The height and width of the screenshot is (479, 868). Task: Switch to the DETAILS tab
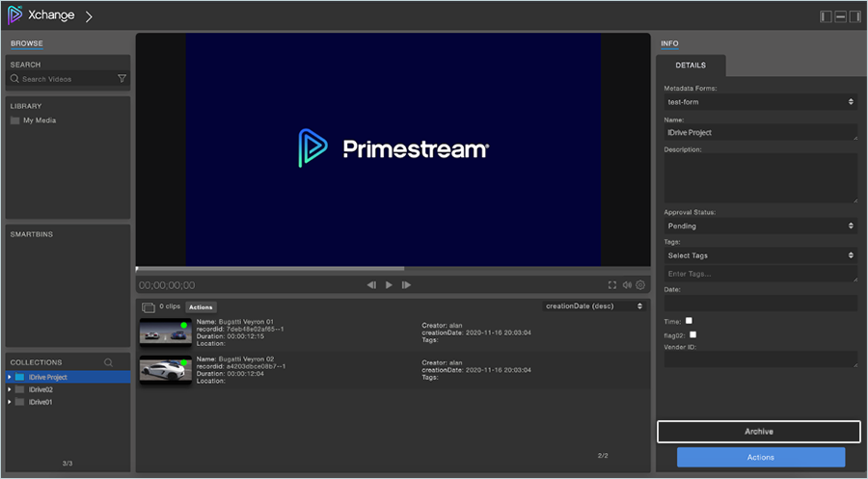(x=691, y=66)
